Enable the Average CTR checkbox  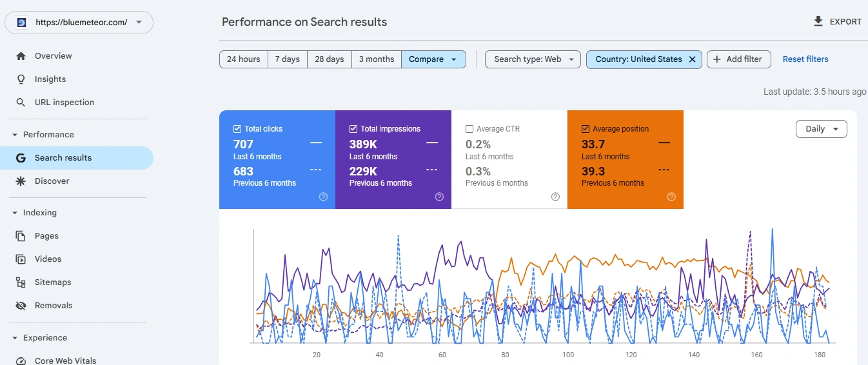[x=469, y=129]
